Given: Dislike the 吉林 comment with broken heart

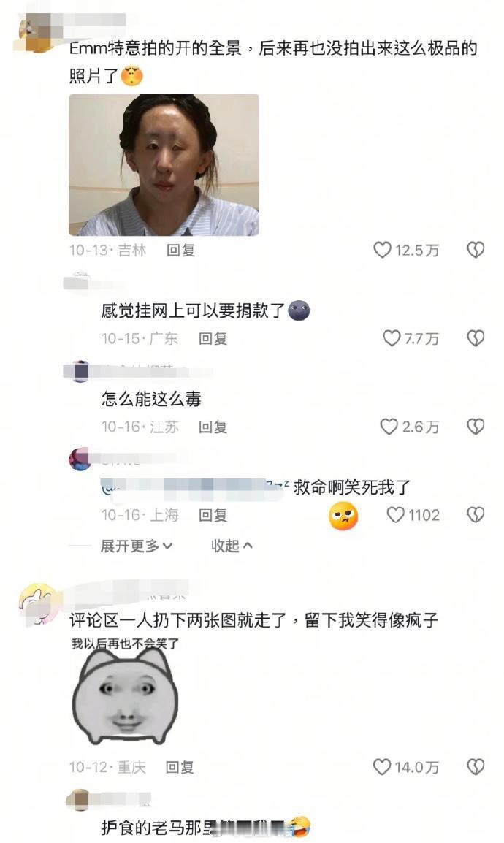Looking at the screenshot, I should click(x=476, y=250).
